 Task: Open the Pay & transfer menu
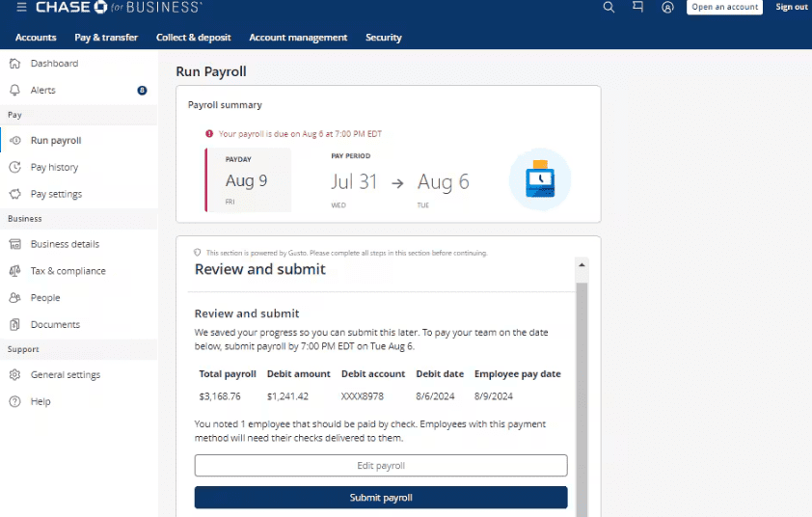point(106,38)
